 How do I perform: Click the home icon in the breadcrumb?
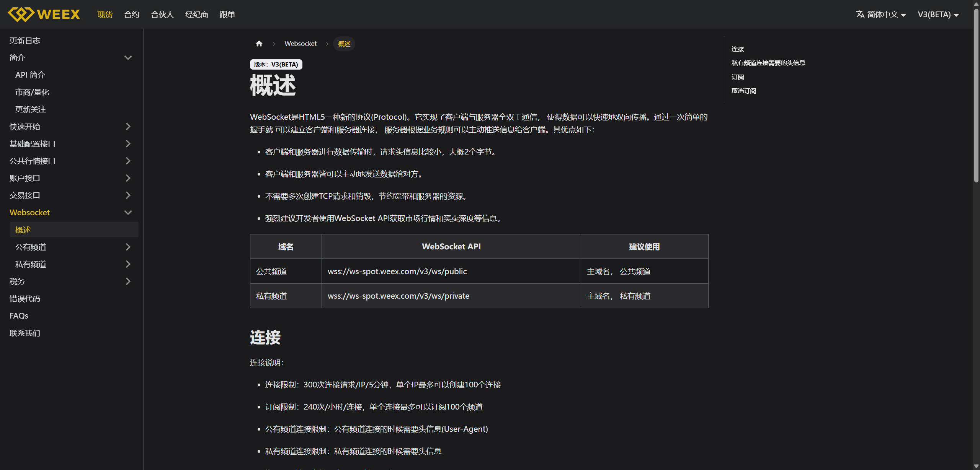(259, 44)
